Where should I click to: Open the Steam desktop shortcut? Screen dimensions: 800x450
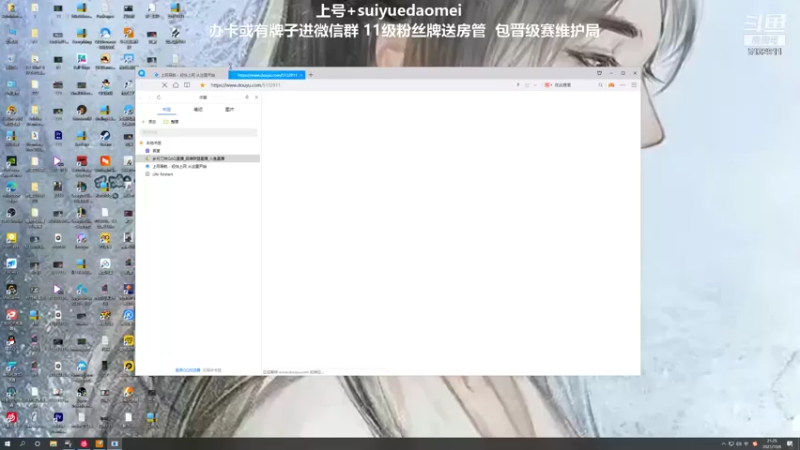point(105,137)
